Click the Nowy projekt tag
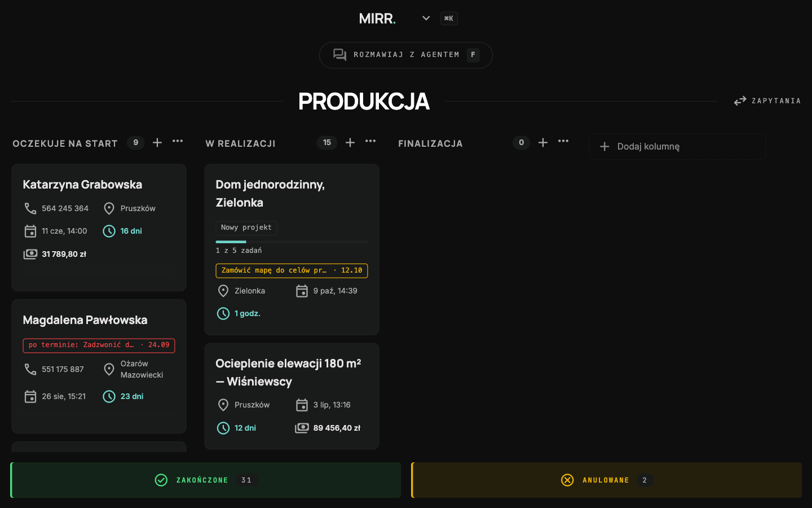The width and height of the screenshot is (812, 508). (x=246, y=227)
